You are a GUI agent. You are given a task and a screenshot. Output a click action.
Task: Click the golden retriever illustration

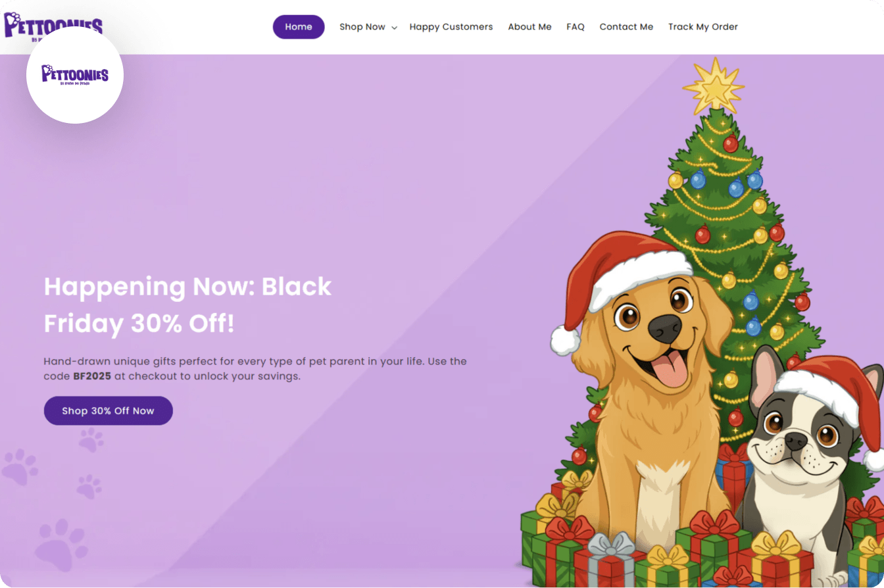point(648,401)
